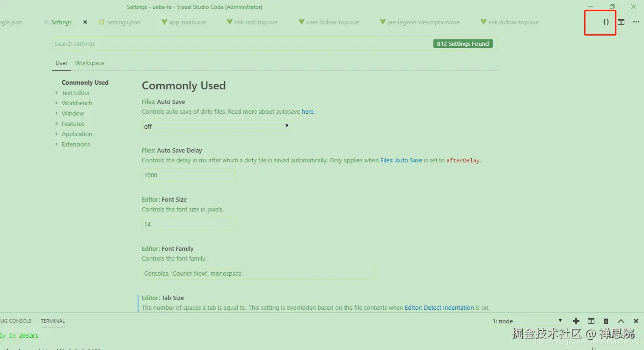Switch to the TERMINAL panel tab
Screen dimensions: 644x350
[x=53, y=321]
